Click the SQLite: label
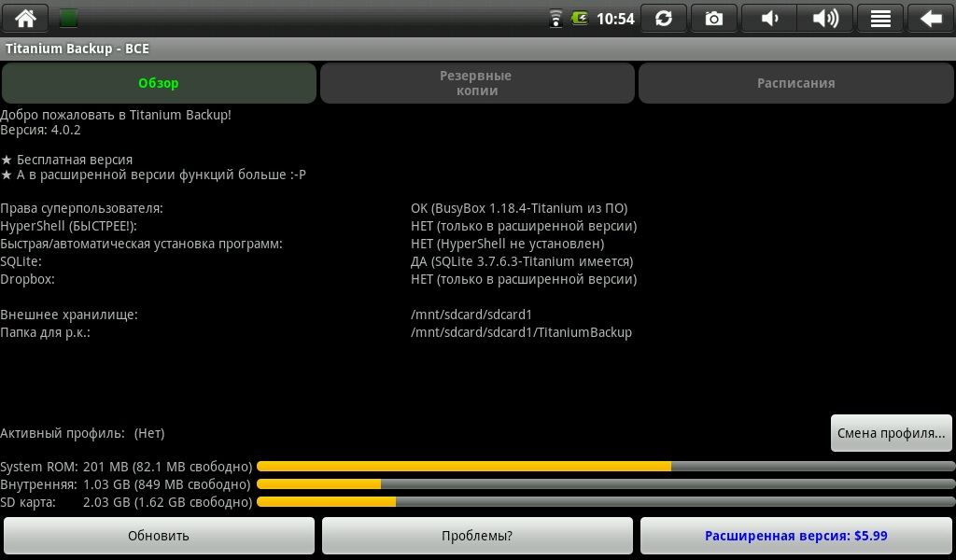 coord(21,261)
